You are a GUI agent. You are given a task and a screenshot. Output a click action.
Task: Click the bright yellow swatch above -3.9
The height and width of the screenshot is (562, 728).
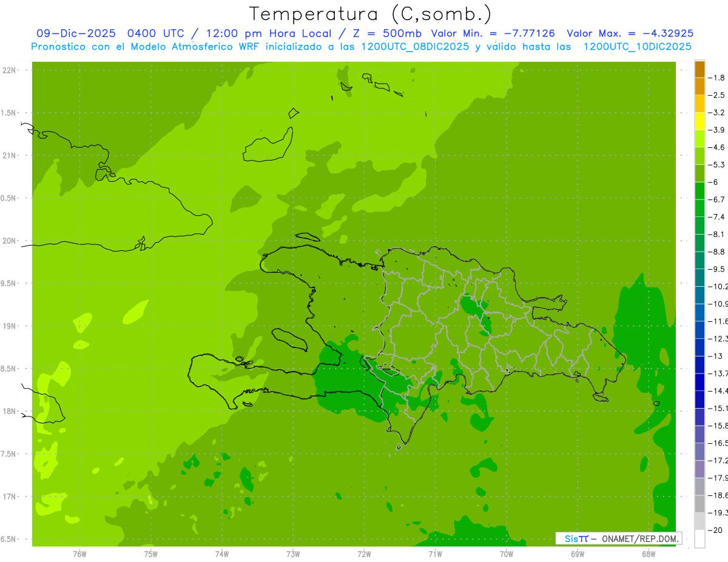pos(699,121)
